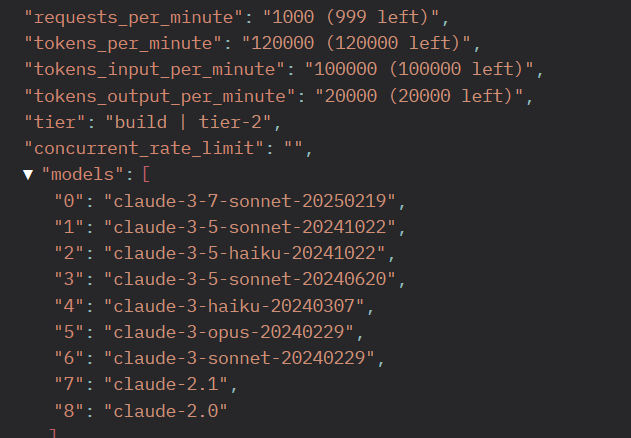This screenshot has width=631, height=438.
Task: Select the claude-3-opus-20240229 value
Action: [229, 332]
